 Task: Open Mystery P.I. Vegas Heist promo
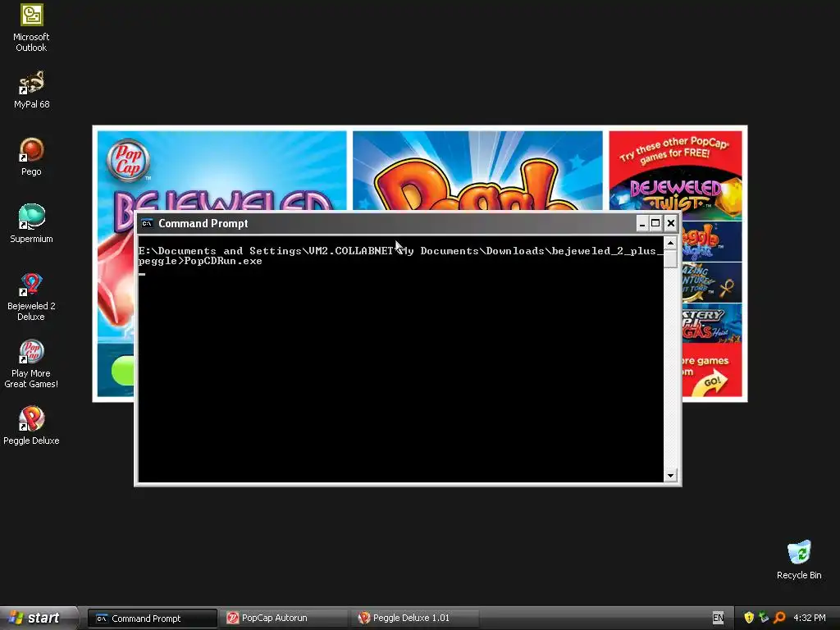712,323
